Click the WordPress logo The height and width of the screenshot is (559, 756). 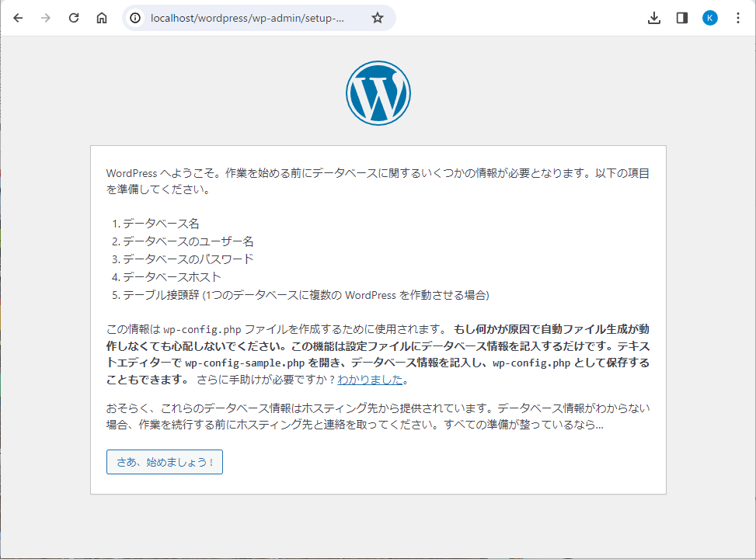[378, 93]
